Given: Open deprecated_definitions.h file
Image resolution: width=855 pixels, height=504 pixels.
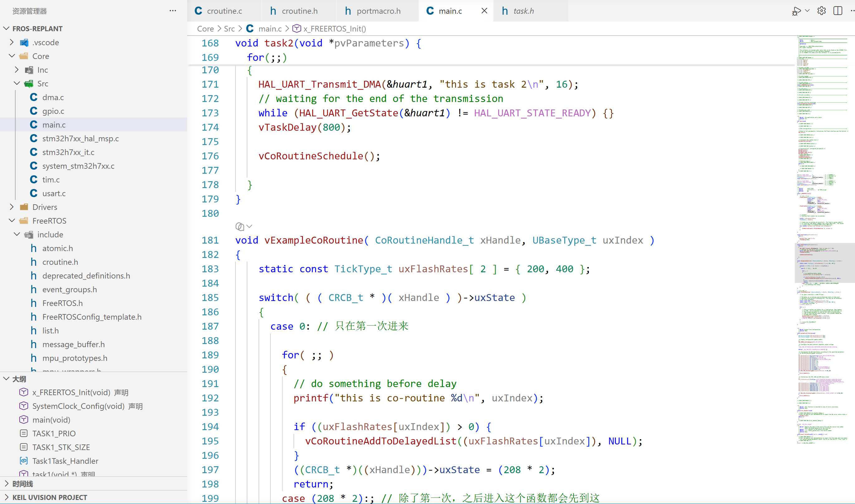Looking at the screenshot, I should [x=93, y=276].
